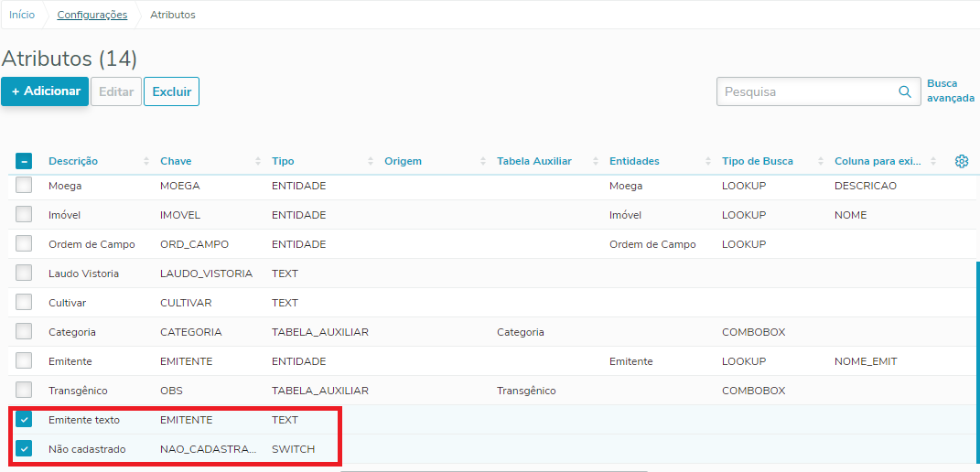
Task: Sort by Tabela Auxiliar column arrows
Action: coord(596,161)
